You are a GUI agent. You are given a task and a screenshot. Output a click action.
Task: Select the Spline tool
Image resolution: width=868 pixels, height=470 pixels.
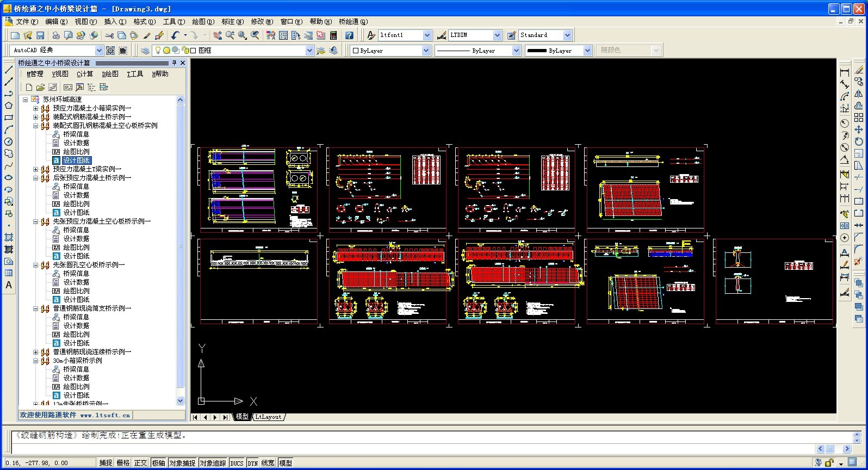(9, 165)
